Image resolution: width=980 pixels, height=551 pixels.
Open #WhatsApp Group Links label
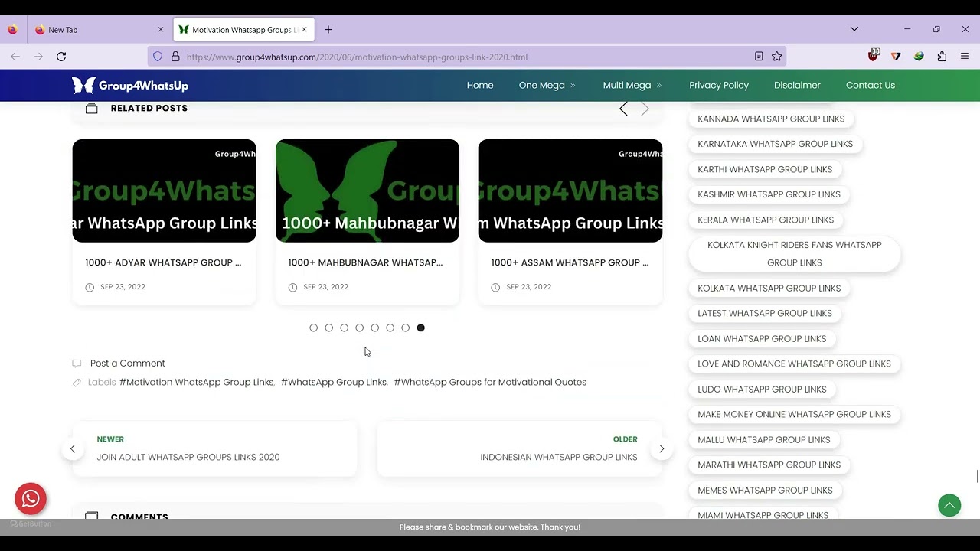click(x=334, y=382)
